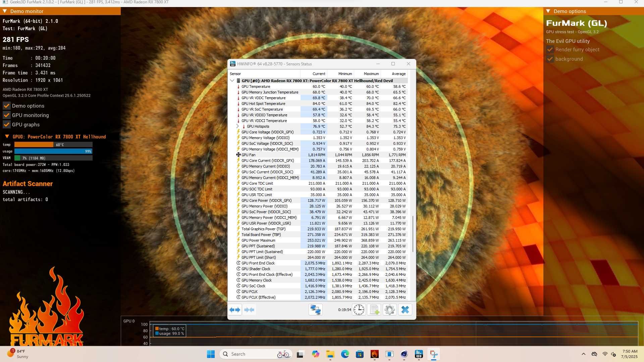Screen dimensions: 644x362
Task: Expand the GPU Hotspots sensor row
Action: click(x=238, y=126)
